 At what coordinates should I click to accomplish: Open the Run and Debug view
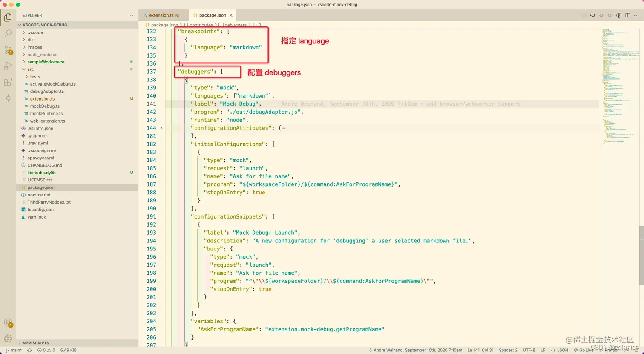[8, 66]
